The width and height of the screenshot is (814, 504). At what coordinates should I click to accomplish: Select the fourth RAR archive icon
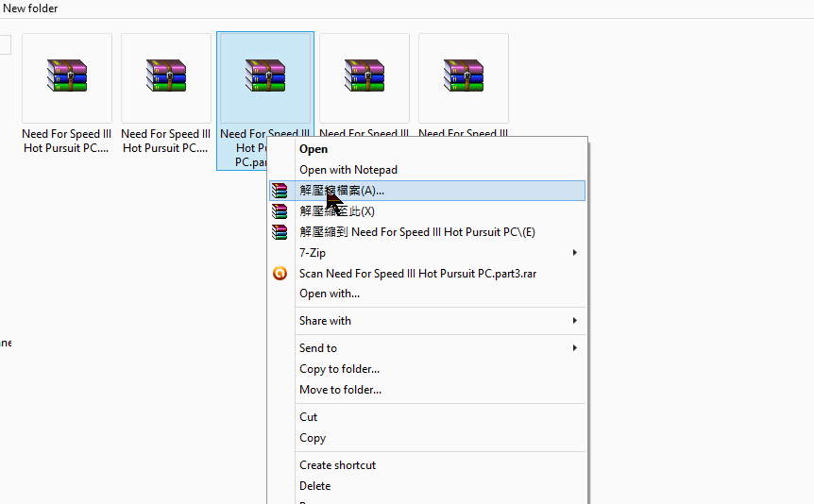pyautogui.click(x=365, y=76)
